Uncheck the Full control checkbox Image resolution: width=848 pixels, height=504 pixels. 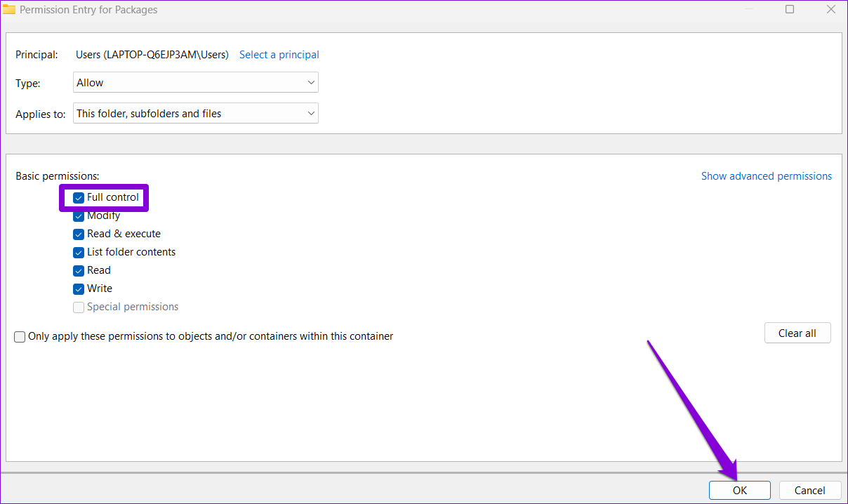tap(79, 198)
